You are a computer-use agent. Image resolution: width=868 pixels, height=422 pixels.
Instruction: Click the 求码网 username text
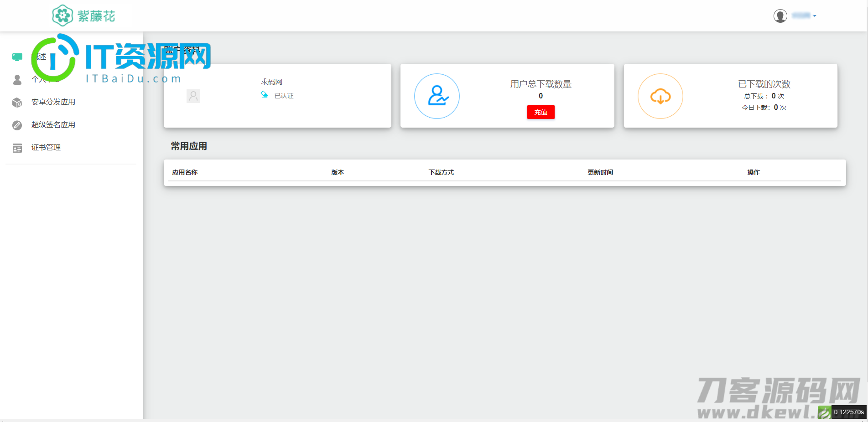(x=271, y=82)
